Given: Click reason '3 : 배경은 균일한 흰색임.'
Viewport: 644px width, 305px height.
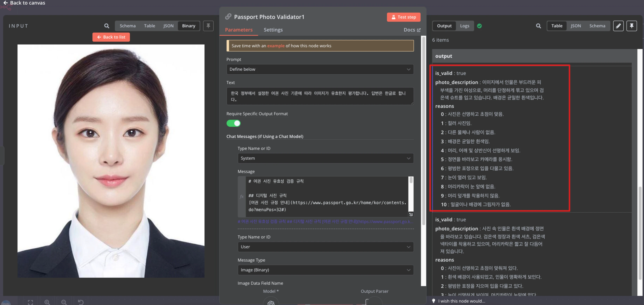Looking at the screenshot, I should point(465,141).
